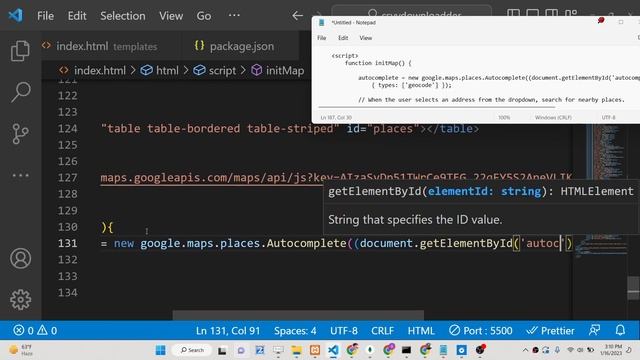Change end of line sequence CRLF
Image resolution: width=640 pixels, height=360 pixels.
tap(382, 331)
